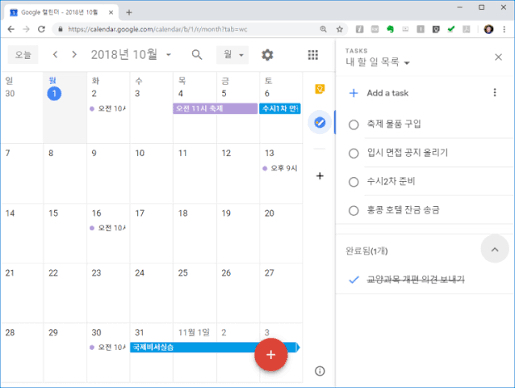The height and width of the screenshot is (388, 515).
Task: Select the Tasks side panel icon
Action: pos(320,122)
